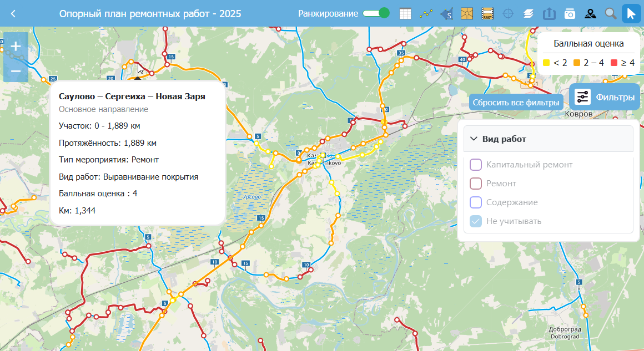Toggle the Фильтры panel button
Image resolution: width=644 pixels, height=351 pixels.
click(x=605, y=97)
